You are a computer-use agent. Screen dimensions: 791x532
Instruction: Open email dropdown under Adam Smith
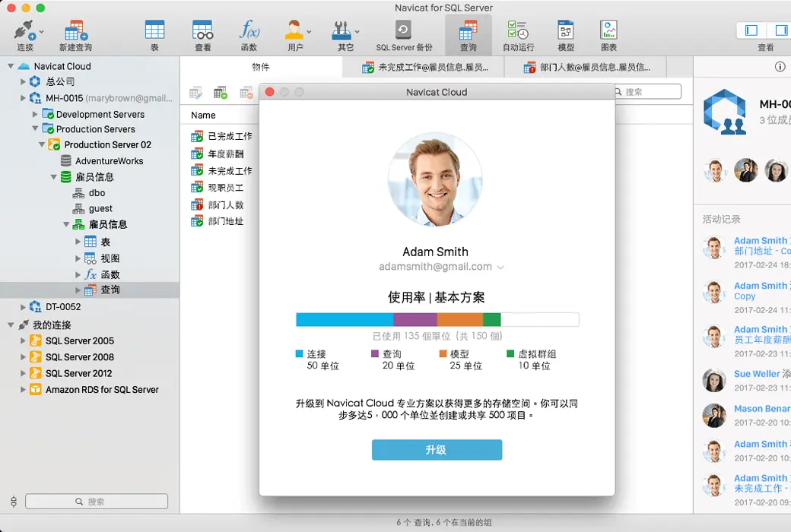pos(500,268)
